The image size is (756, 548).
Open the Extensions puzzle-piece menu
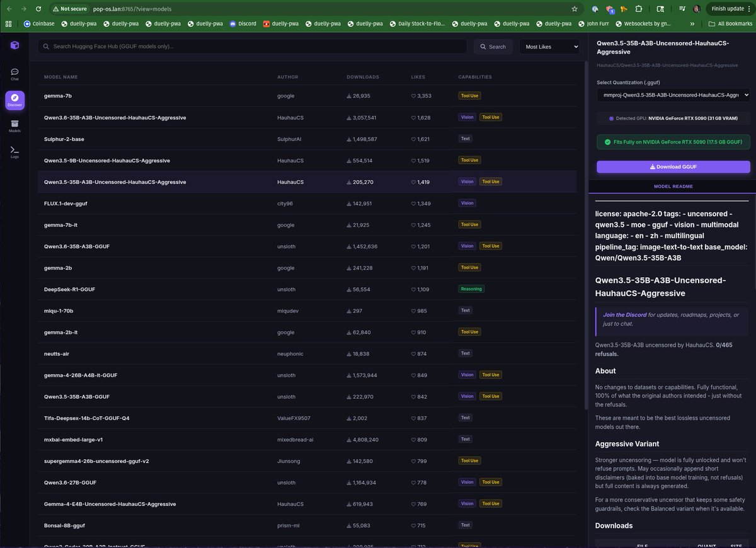tap(639, 9)
